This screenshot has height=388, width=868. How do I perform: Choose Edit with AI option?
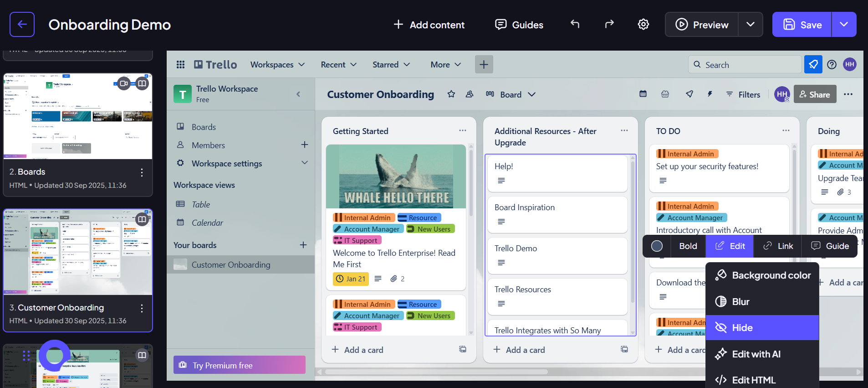pyautogui.click(x=762, y=354)
